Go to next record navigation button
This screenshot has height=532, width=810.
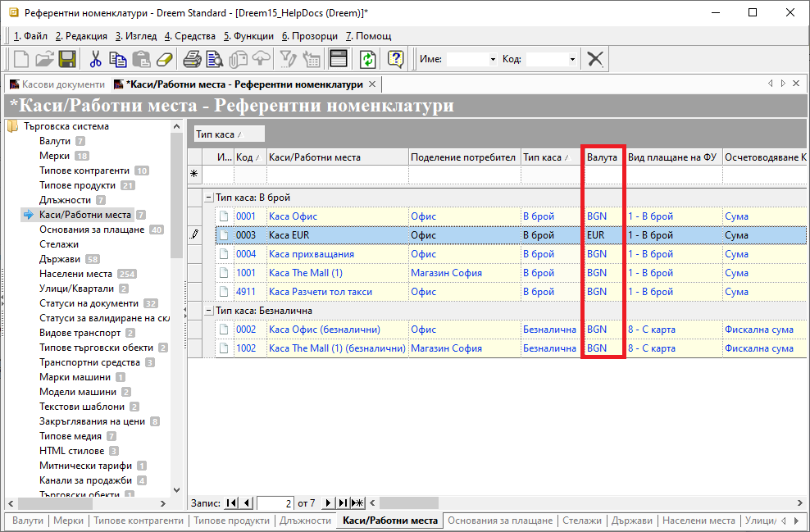click(x=329, y=502)
